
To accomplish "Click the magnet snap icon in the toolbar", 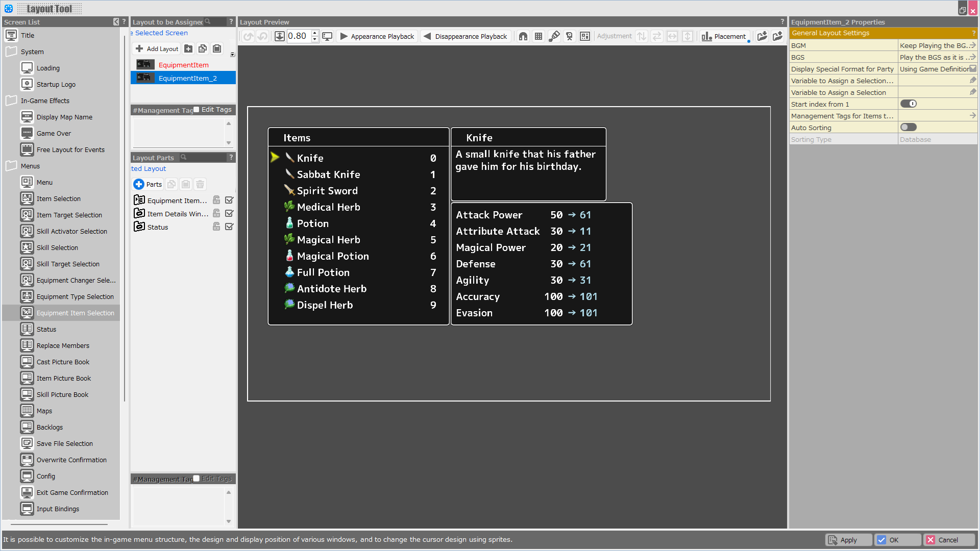I will [523, 36].
